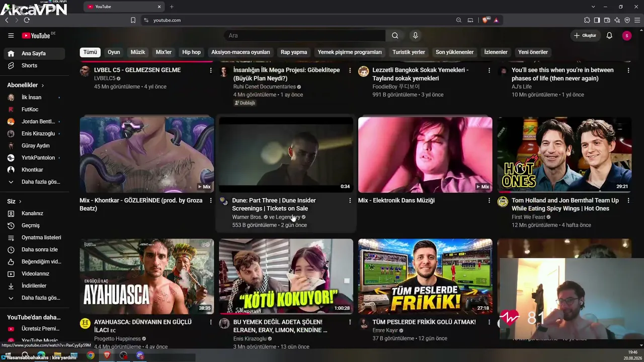This screenshot has width=644, height=362.
Task: Open a new browser tab
Action: pos(172,7)
